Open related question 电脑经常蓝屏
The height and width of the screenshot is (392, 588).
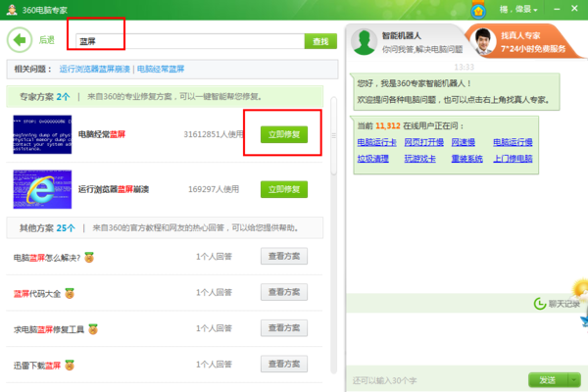click(x=161, y=69)
